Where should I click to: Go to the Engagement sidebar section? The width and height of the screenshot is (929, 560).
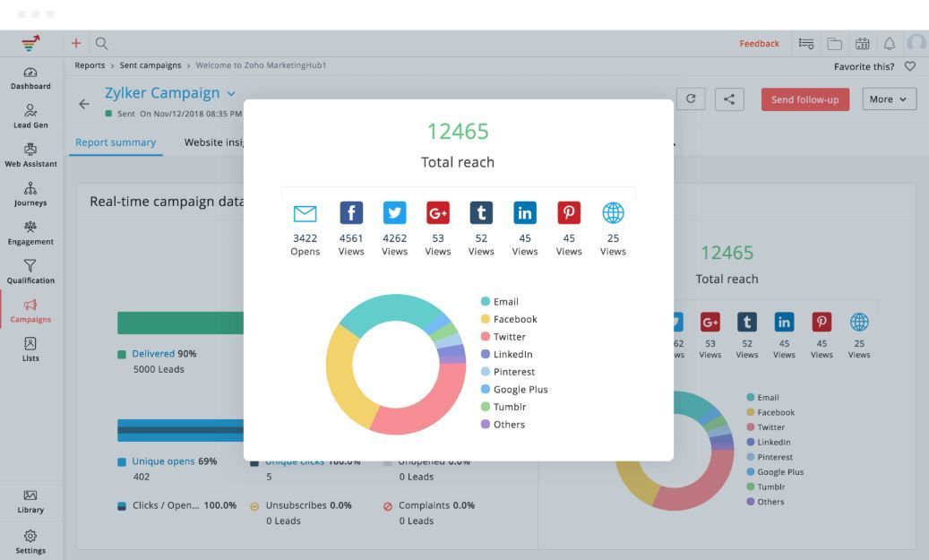(30, 234)
